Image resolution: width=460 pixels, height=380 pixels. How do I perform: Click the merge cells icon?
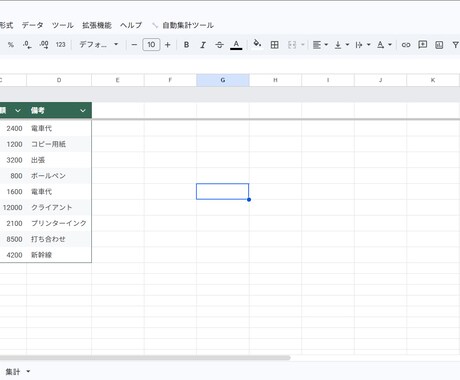point(292,45)
